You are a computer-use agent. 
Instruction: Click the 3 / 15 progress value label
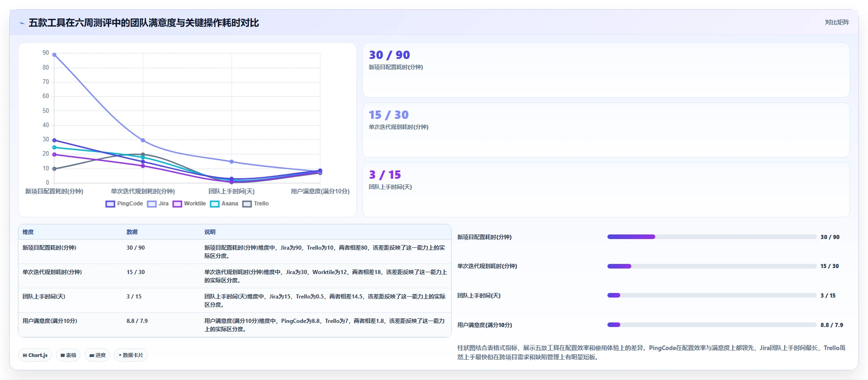pyautogui.click(x=828, y=296)
